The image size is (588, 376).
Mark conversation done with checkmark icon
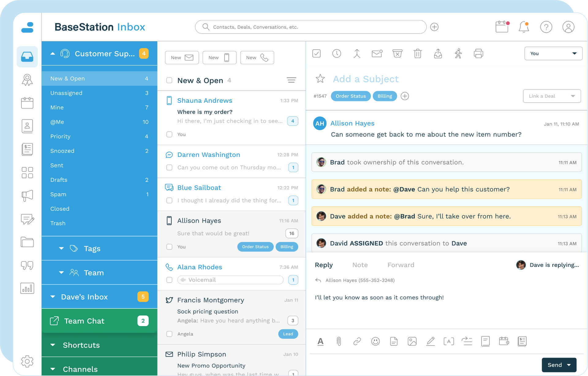316,54
